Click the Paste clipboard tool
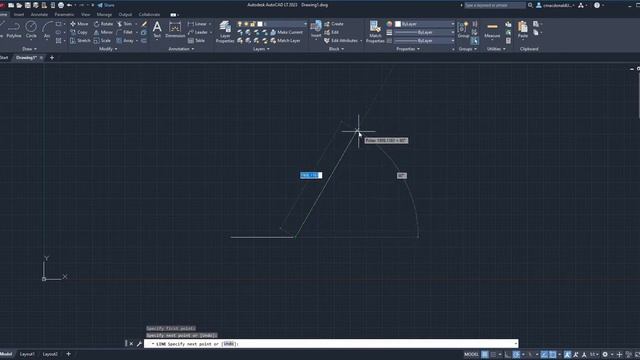This screenshot has height=360, width=640. (x=523, y=30)
